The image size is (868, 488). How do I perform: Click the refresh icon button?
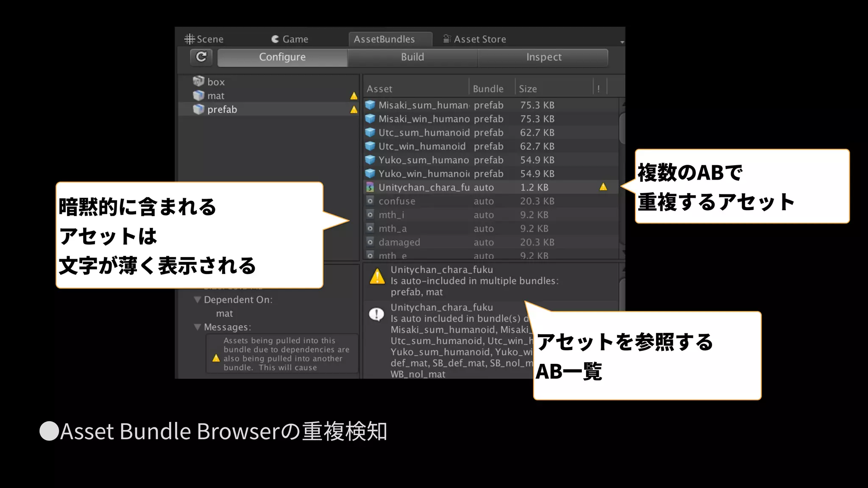point(201,57)
